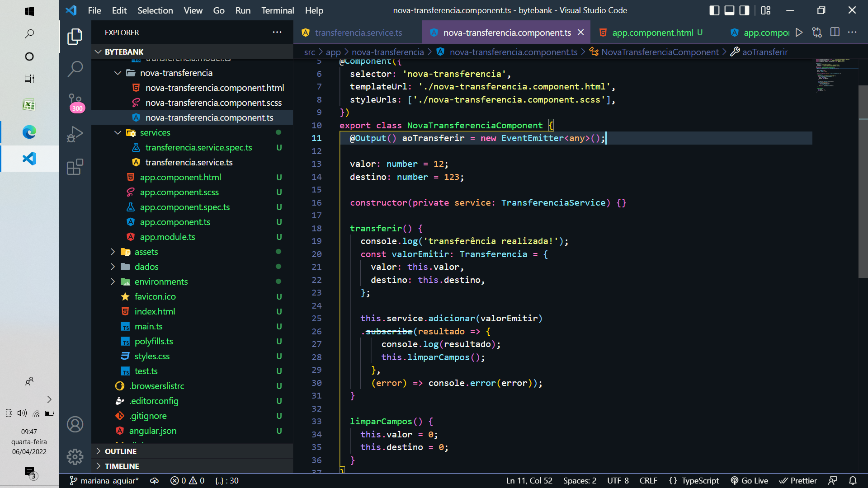Open Excel from taskbar
868x488 pixels.
[x=29, y=105]
